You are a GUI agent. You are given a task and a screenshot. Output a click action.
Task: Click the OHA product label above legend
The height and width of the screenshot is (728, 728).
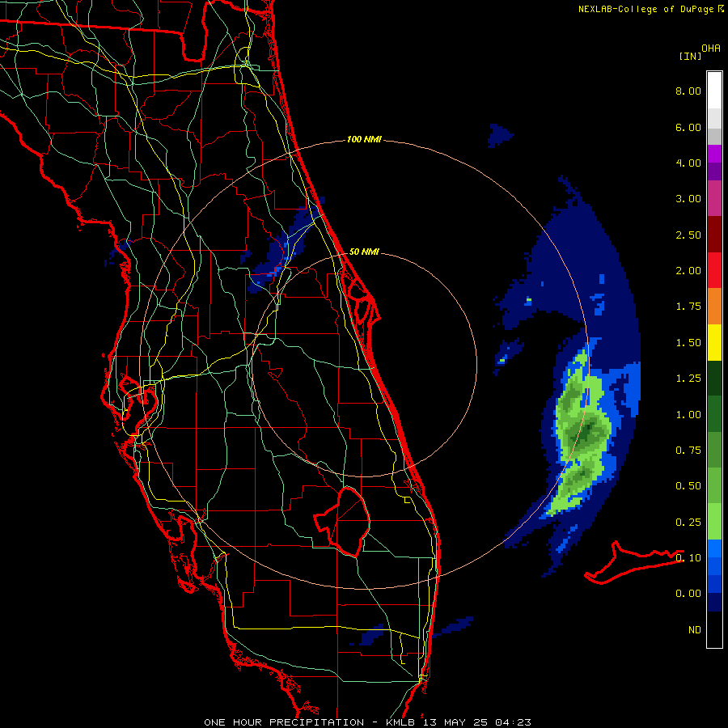pos(711,49)
